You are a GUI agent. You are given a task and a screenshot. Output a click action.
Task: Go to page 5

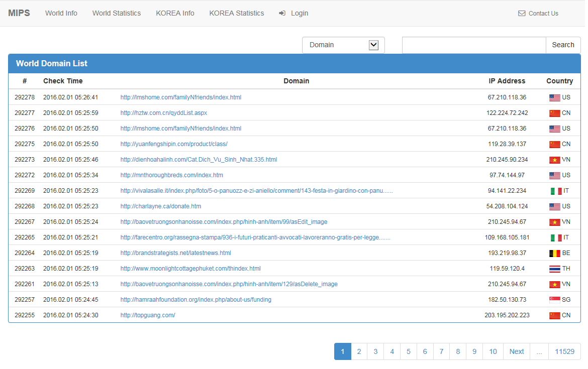coord(409,351)
